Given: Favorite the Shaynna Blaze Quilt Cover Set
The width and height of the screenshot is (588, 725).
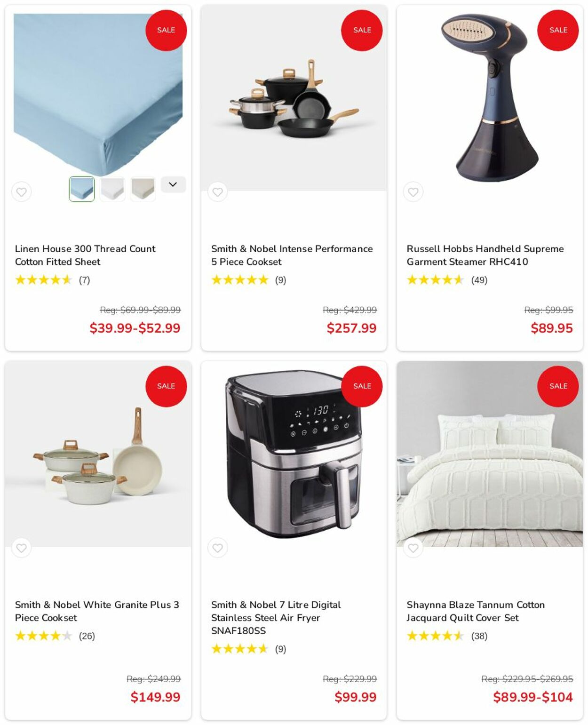Looking at the screenshot, I should (x=413, y=548).
